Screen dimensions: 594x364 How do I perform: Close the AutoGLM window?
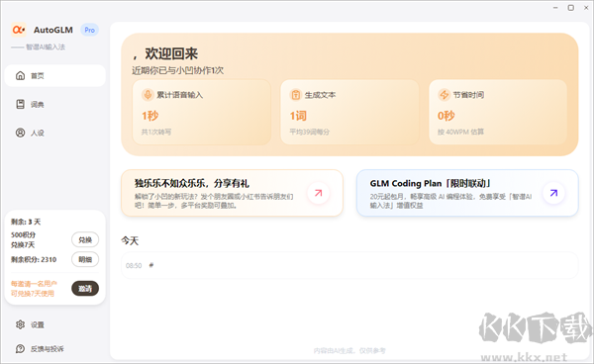586,8
